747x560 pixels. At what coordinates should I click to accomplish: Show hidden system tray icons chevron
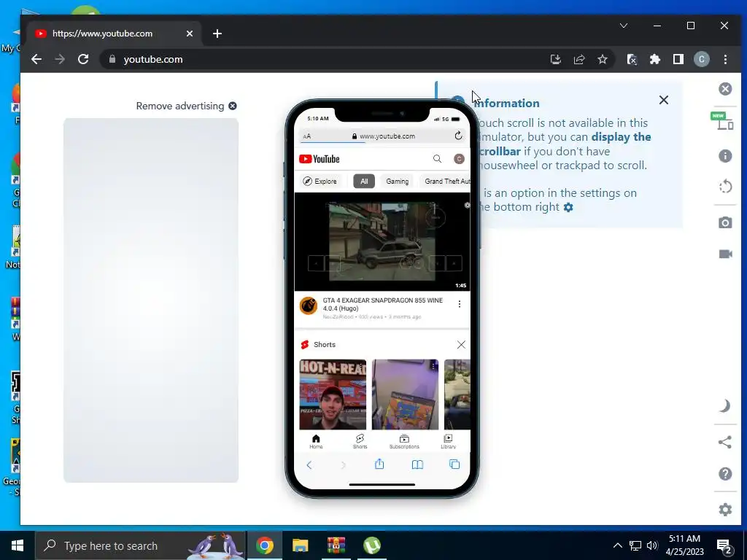coord(617,545)
